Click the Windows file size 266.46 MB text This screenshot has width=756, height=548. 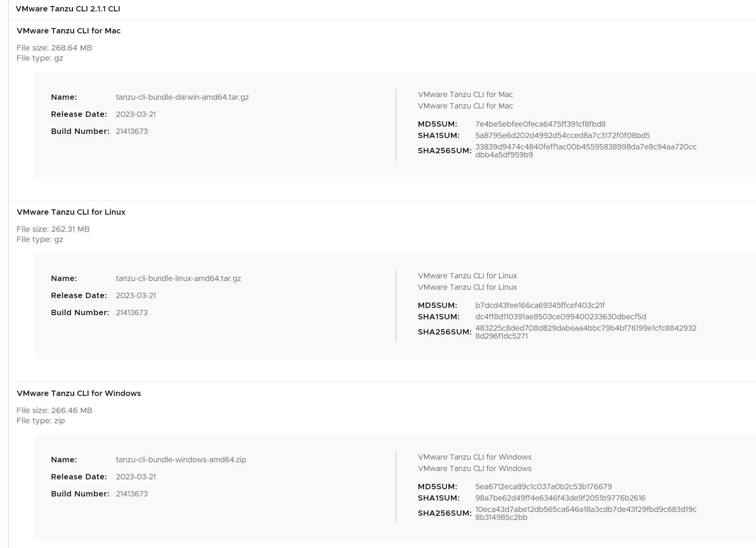[54, 410]
